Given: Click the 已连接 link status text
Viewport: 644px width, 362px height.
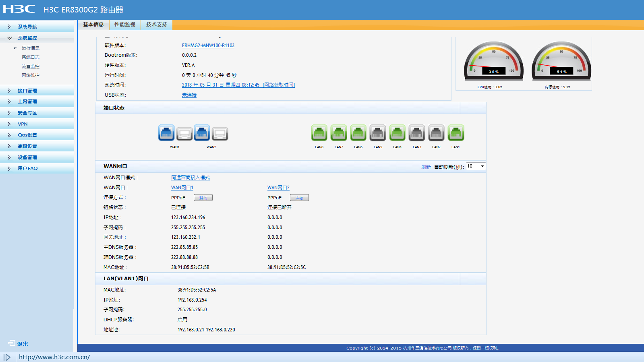Looking at the screenshot, I should pos(178,207).
